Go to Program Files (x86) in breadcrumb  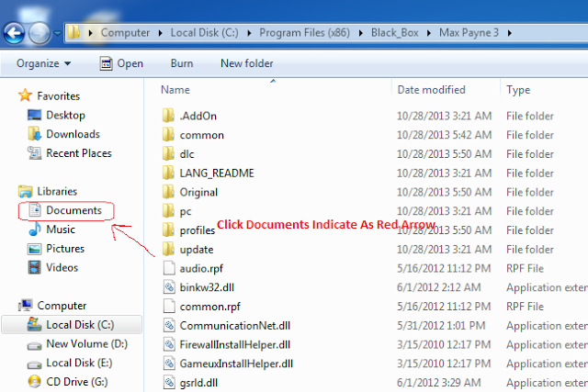coord(304,33)
